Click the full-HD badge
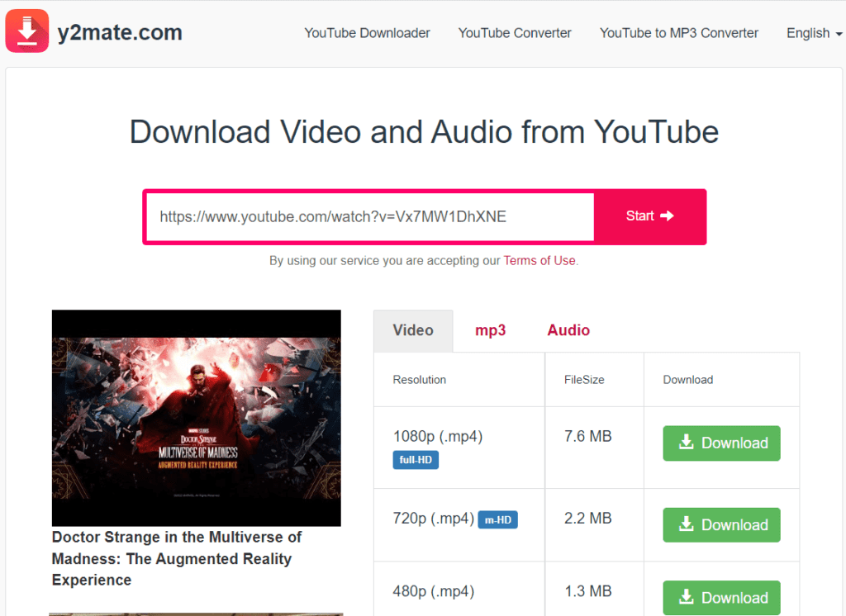This screenshot has height=616, width=846. click(x=416, y=460)
